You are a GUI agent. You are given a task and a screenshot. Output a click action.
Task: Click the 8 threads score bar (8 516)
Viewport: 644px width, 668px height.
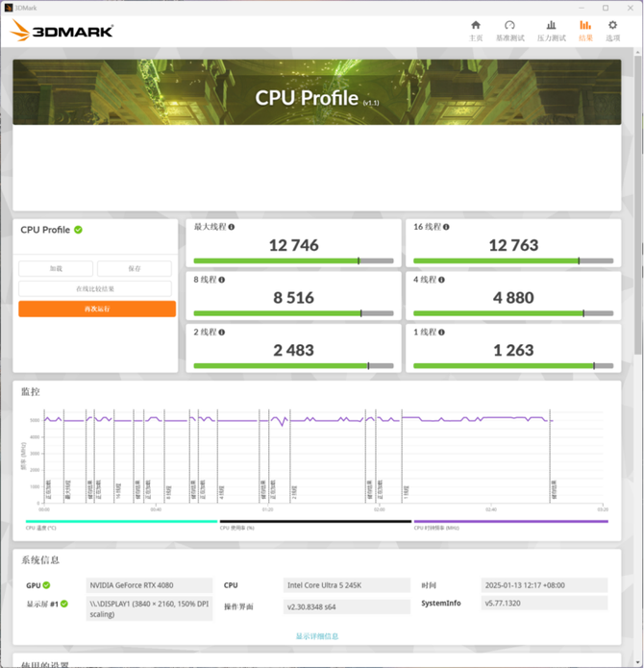(x=293, y=313)
